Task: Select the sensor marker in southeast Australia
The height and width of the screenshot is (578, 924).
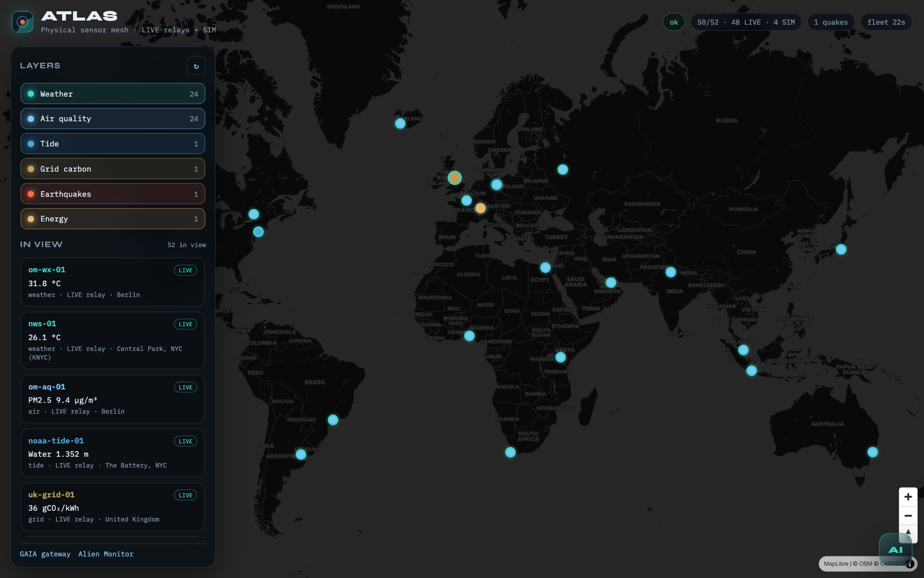Action: (x=873, y=452)
